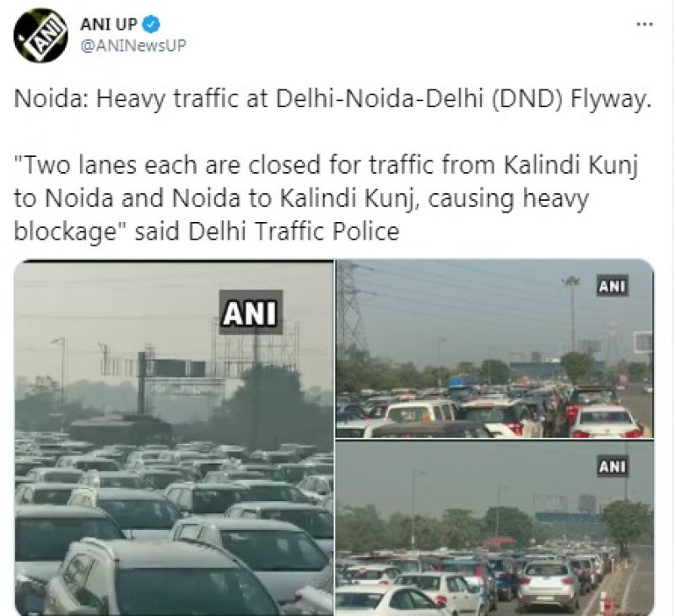Open the bottom-right traffic photo
The width and height of the screenshot is (675, 616).
[494, 527]
